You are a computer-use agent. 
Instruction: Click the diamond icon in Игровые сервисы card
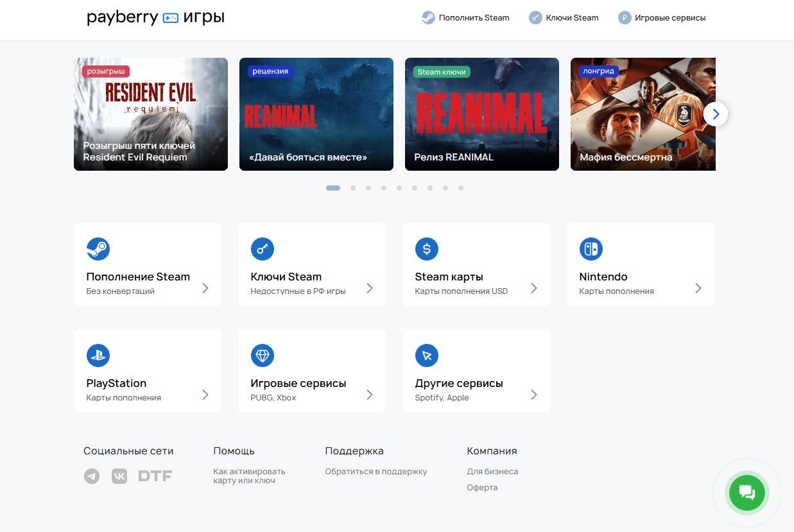click(x=263, y=356)
